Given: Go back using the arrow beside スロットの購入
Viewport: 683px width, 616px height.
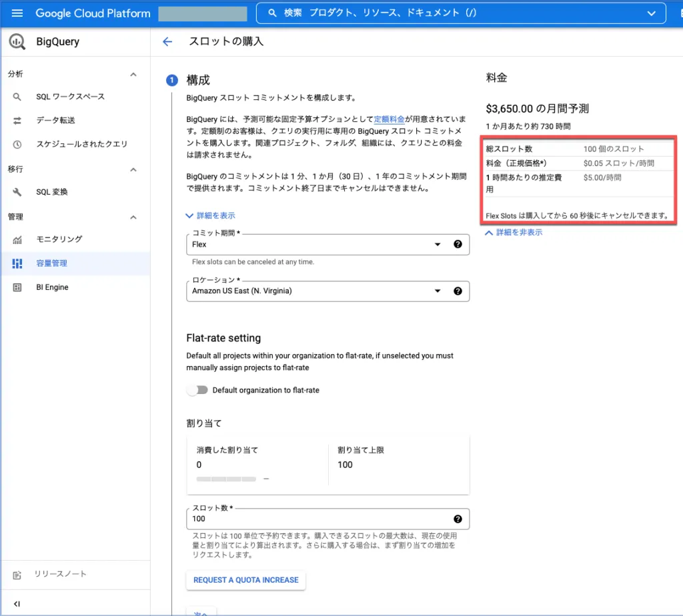Looking at the screenshot, I should (167, 42).
